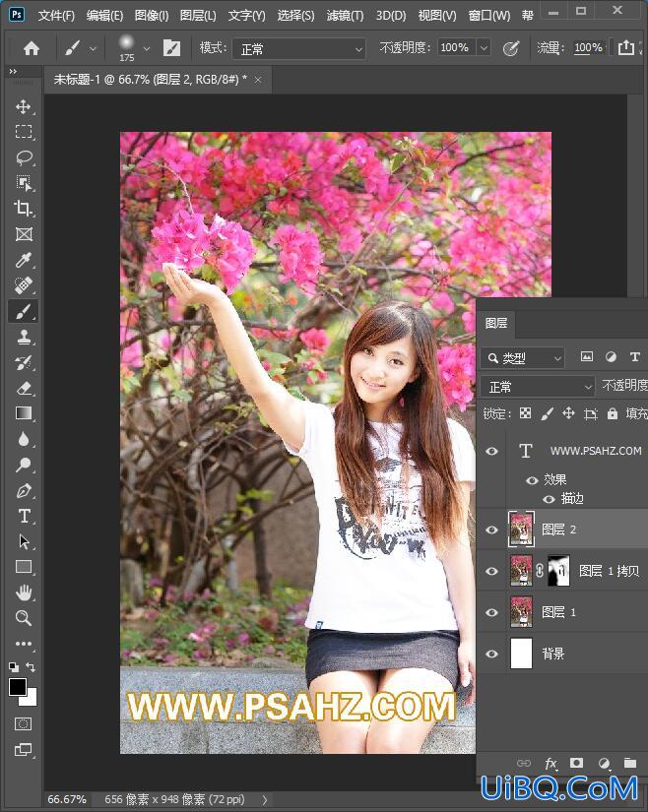Screen dimensions: 648x812
Task: Open the 文件(F) menu
Action: coord(56,16)
